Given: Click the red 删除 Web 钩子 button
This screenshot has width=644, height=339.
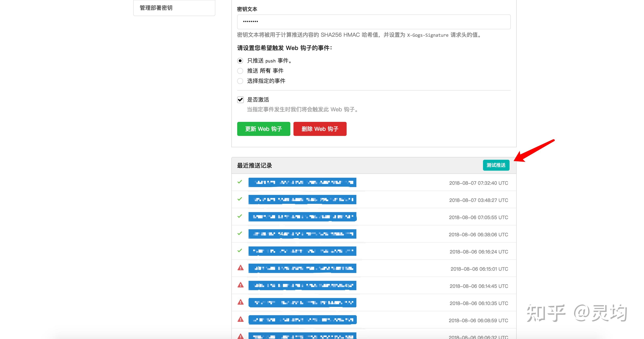Looking at the screenshot, I should tap(320, 129).
